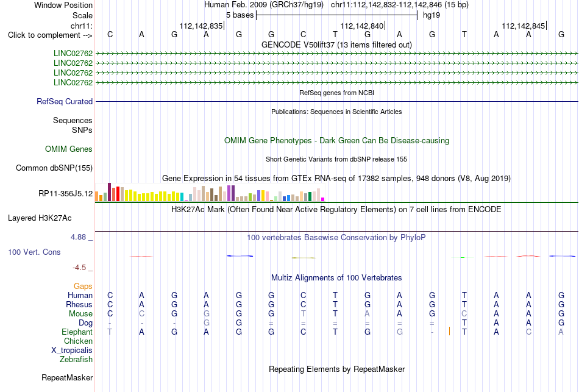Click the chr11:112,142,832-112,142,846 position text
Screen dimensions: 579x392
point(400,5)
